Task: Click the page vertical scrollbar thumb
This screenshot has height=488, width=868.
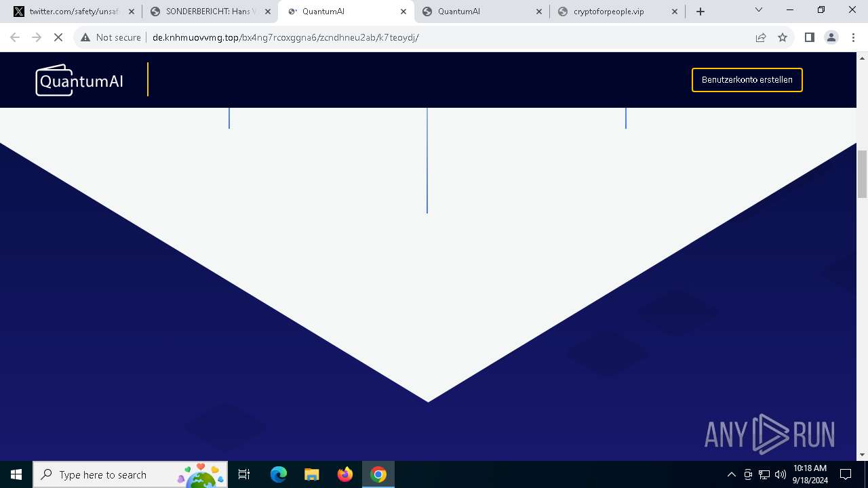Action: (x=863, y=174)
